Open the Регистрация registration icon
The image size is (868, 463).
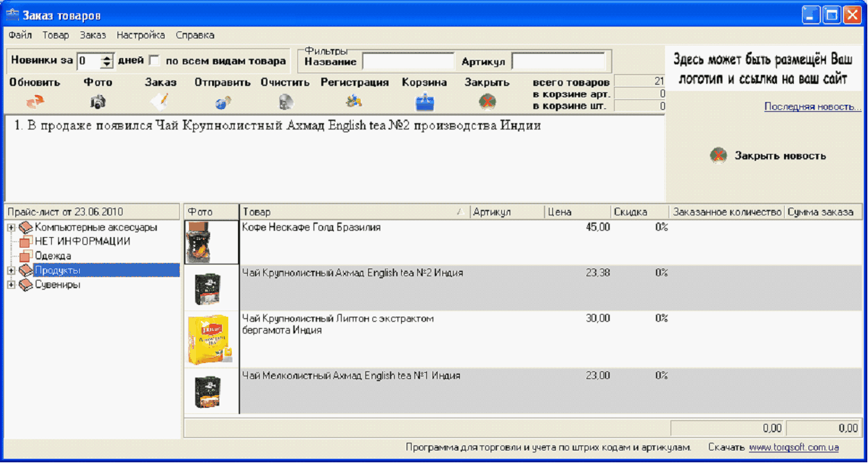(354, 101)
